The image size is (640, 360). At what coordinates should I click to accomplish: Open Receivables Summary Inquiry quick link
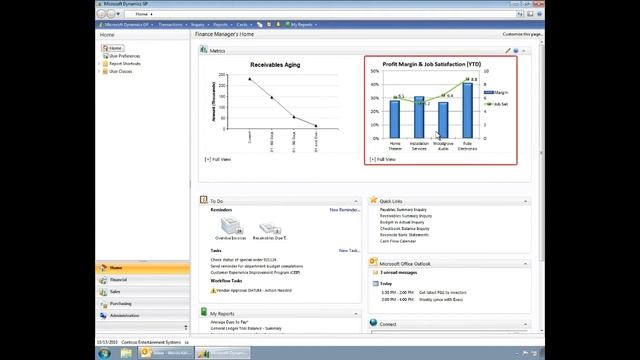(406, 216)
